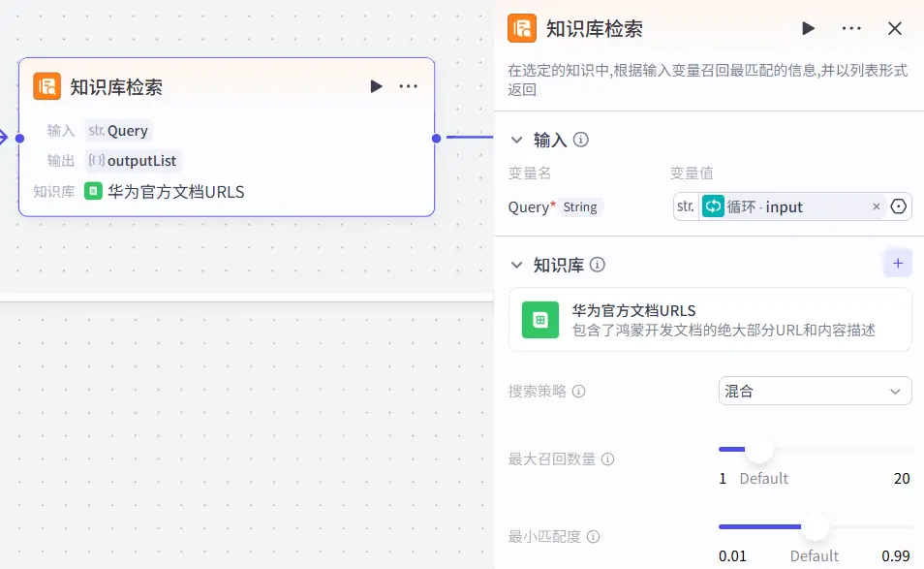
Task: Click the 知识库检索 node icon on canvas
Action: coord(46,85)
